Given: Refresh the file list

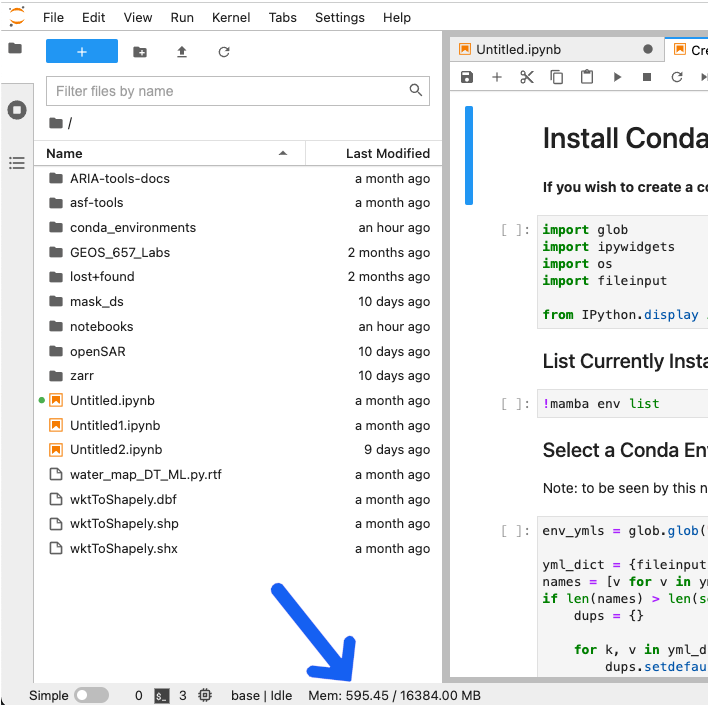Looking at the screenshot, I should (224, 52).
